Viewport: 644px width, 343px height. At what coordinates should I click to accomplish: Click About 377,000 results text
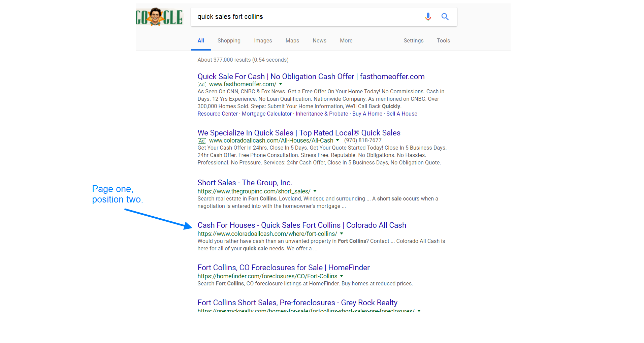[x=243, y=60]
